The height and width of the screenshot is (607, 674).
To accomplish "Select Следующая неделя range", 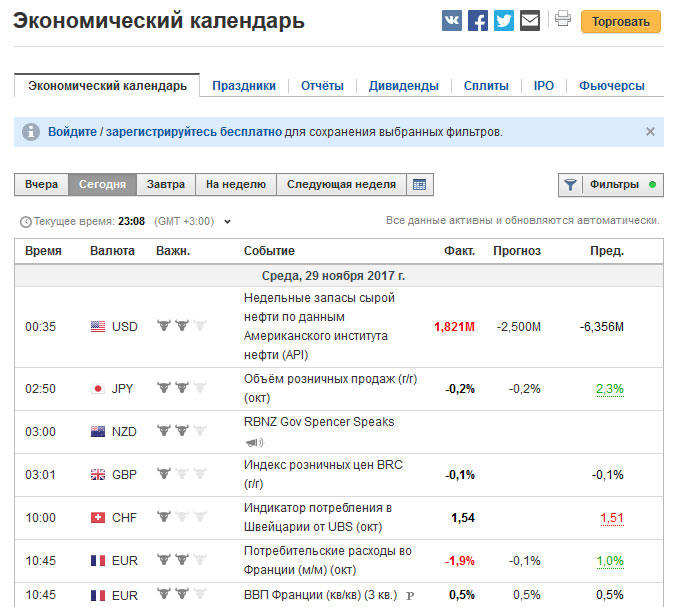I will point(341,184).
